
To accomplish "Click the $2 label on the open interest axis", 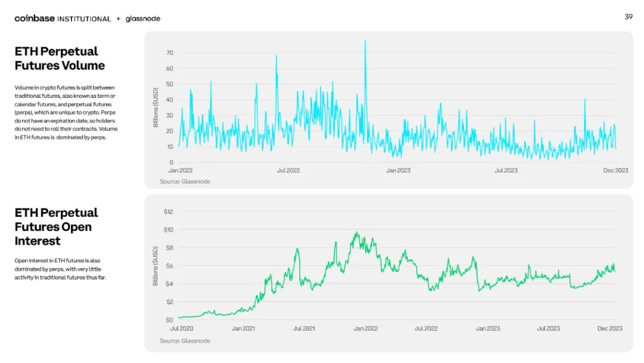I will [169, 302].
